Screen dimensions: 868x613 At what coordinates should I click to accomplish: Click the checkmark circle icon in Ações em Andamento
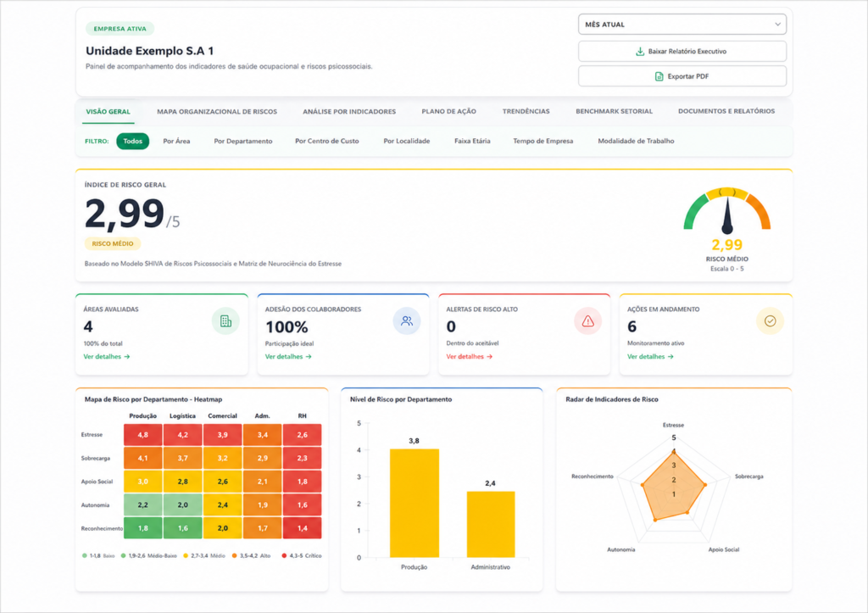pos(770,321)
